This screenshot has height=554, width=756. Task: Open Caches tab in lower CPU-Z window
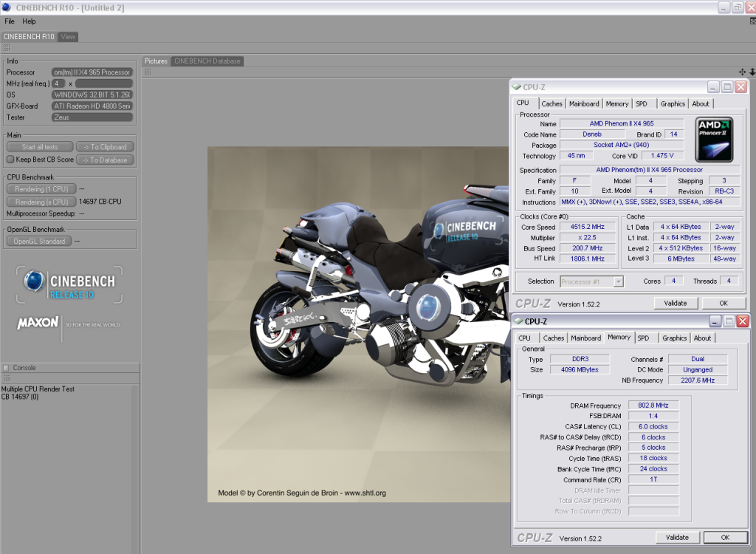(554, 338)
